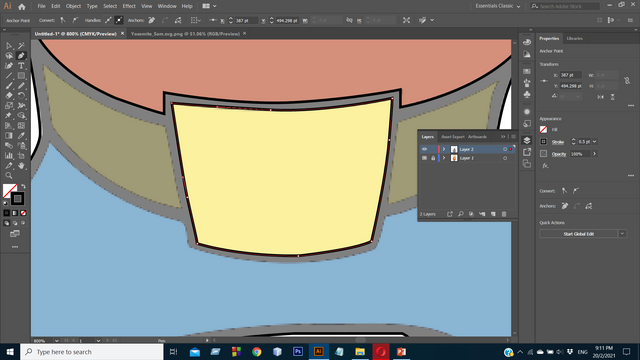Select the Rectangle tool
640x360 pixels.
coord(21,76)
